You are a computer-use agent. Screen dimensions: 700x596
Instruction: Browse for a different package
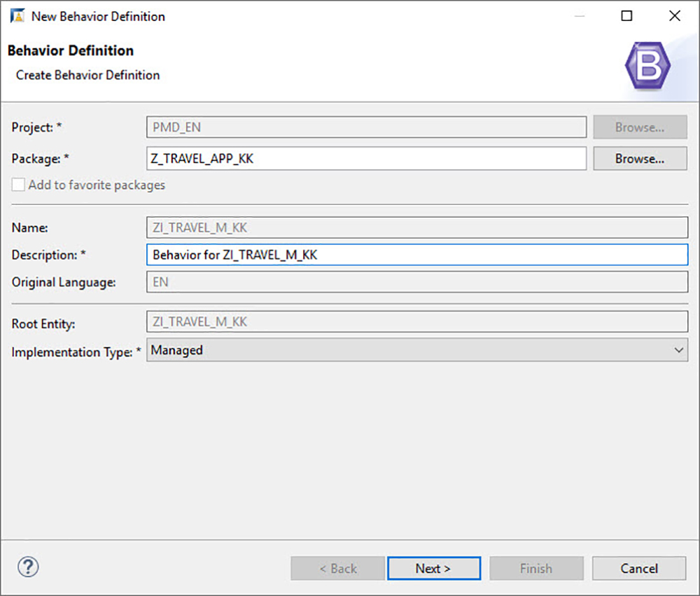click(639, 158)
